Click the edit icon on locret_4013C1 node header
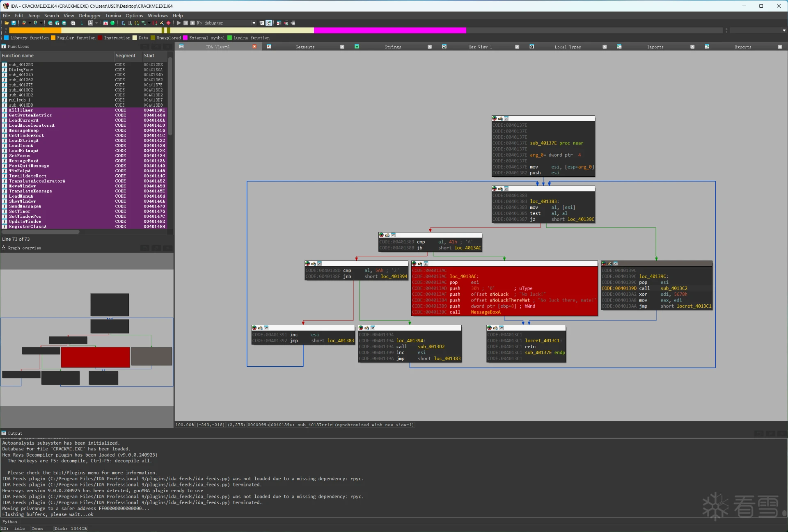Viewport: 788px width, 532px height. [x=495, y=328]
